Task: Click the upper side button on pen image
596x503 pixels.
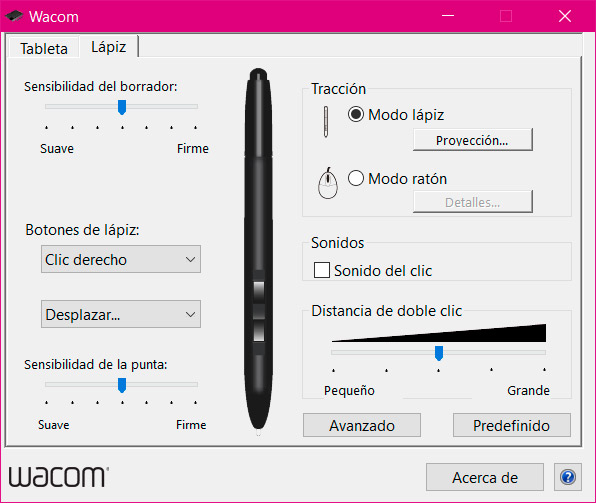Action: point(259,290)
